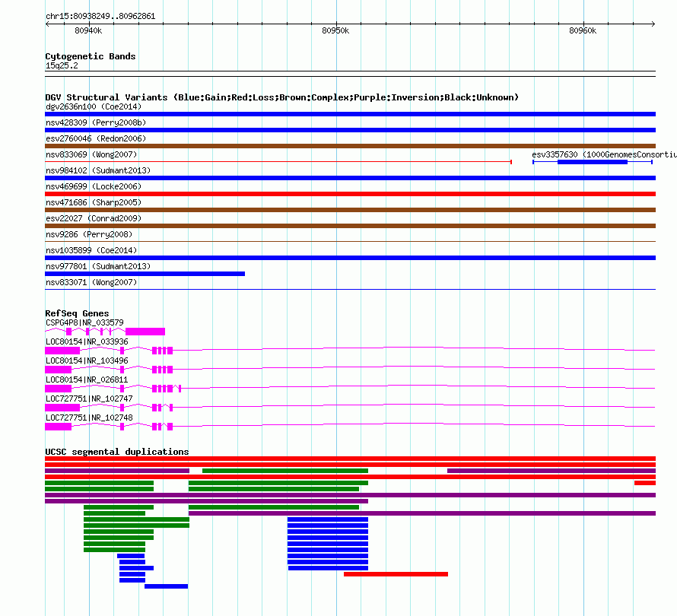Select the blue bar under dgv2636n100
Image resolution: width=677 pixels, height=616 pixels.
pyautogui.click(x=350, y=114)
